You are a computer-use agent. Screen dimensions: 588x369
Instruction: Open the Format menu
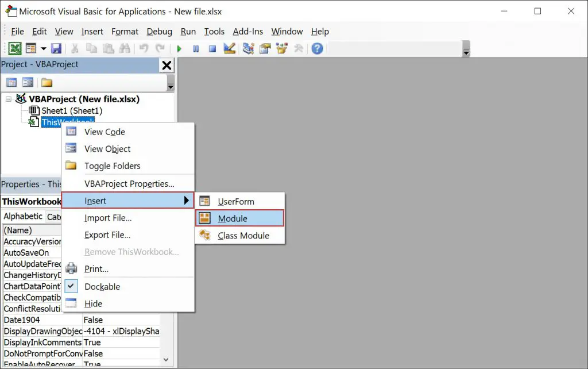125,32
